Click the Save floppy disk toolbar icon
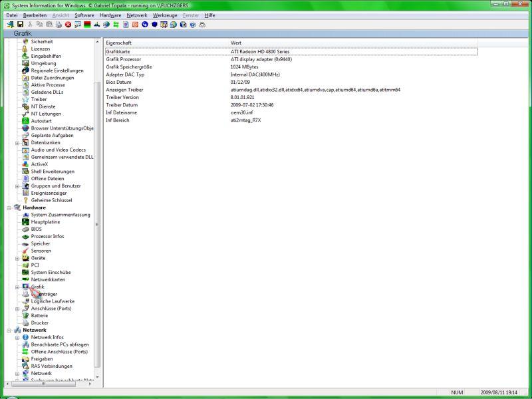 click(20, 25)
